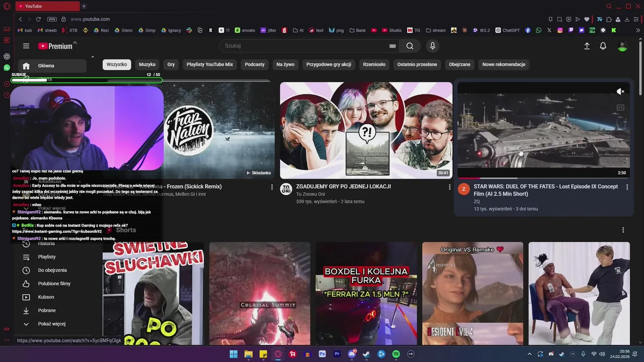Screen dimensions: 644x362
Task: Open the Historia sidebar entry
Action: coord(52,243)
